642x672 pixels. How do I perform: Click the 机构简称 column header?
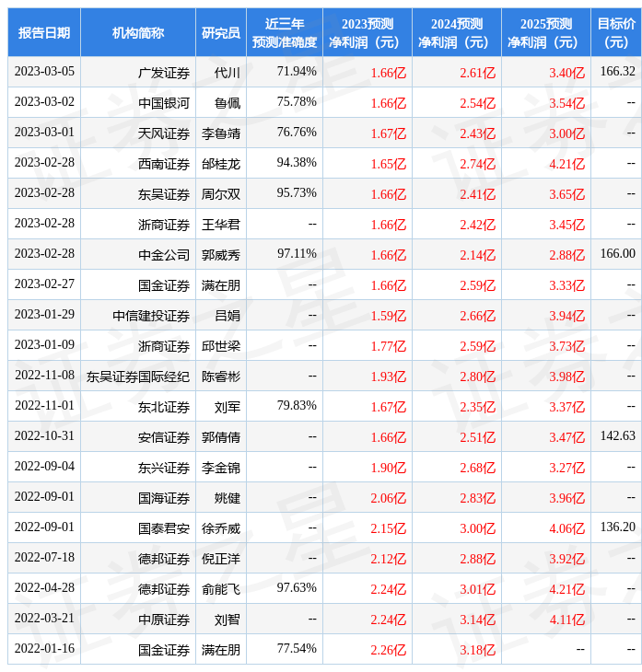point(137,32)
